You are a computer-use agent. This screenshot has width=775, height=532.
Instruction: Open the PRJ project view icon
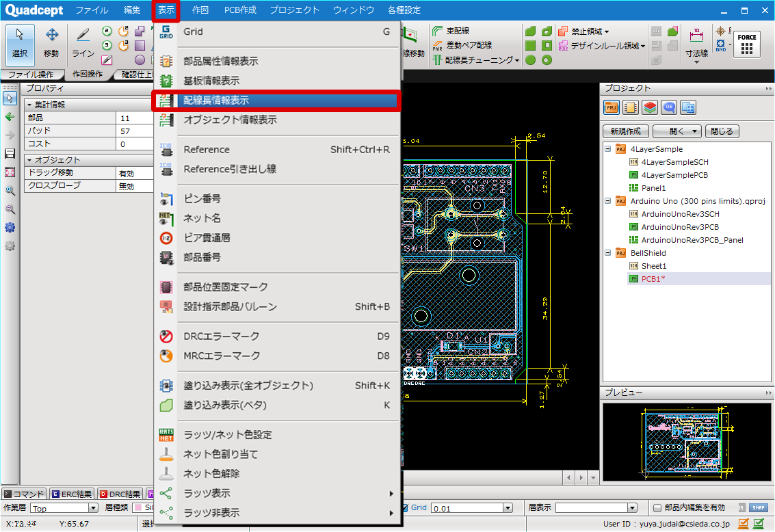click(612, 107)
